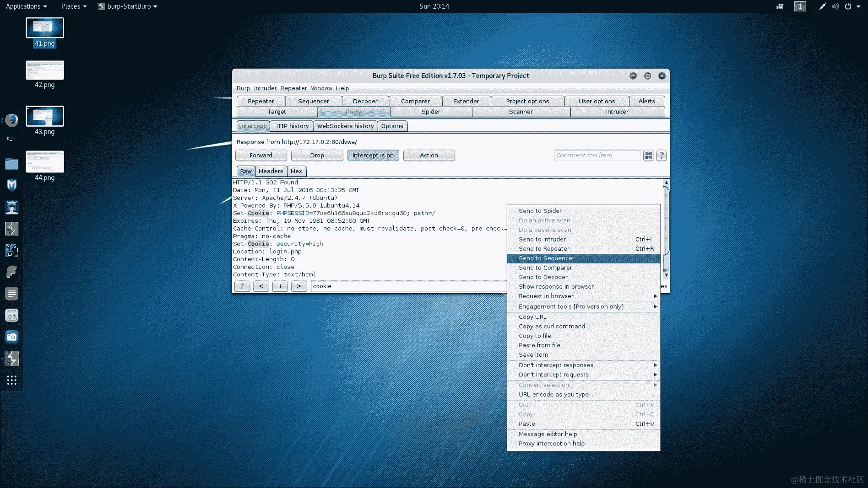Launch the Terminal from the dock
This screenshot has width=868, height=488.
[x=11, y=139]
